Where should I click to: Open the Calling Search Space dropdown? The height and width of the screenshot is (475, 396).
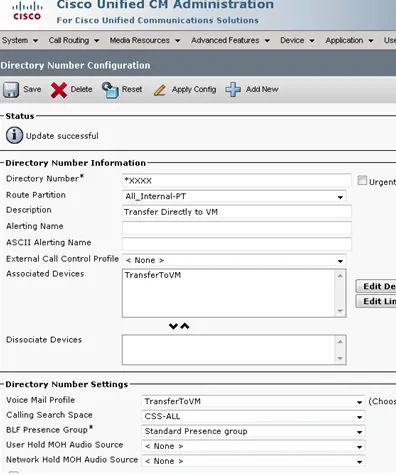253,416
